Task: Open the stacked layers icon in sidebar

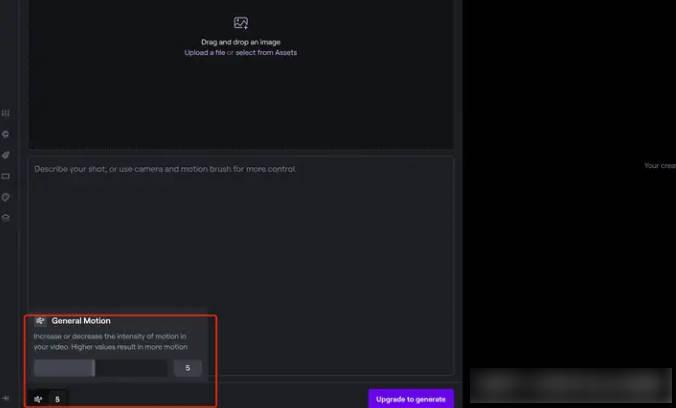Action: (6, 218)
